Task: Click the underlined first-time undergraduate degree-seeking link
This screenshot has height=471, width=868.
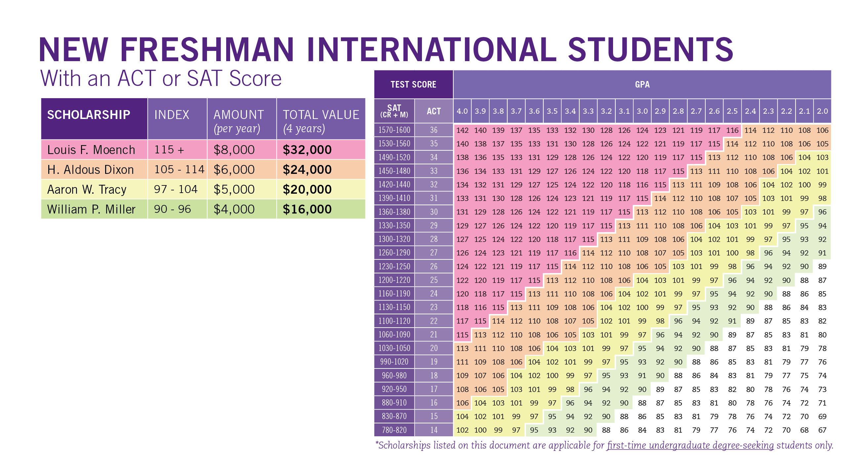Action: (x=690, y=446)
